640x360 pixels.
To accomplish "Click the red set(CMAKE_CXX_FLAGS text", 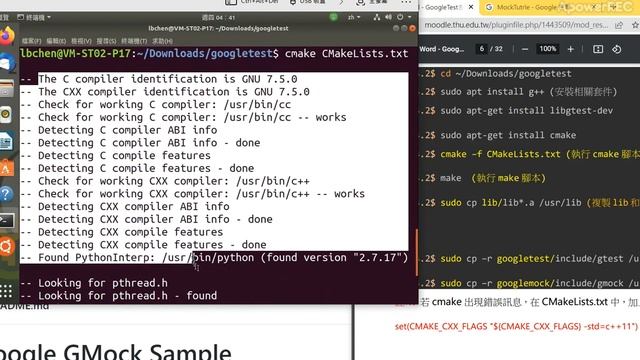I will (x=516, y=327).
